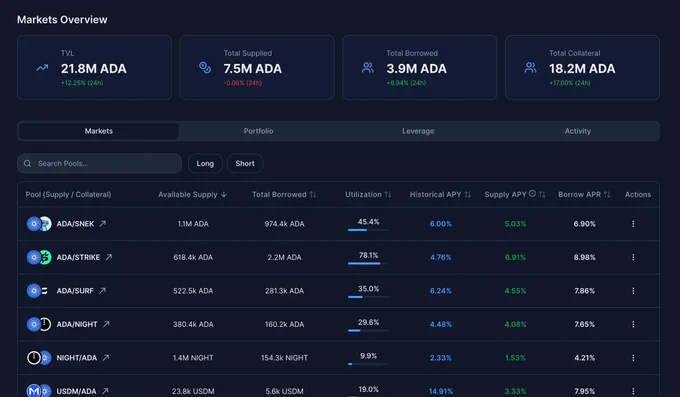680x397 pixels.
Task: Sort by Total Borrowed column
Action: pos(284,194)
